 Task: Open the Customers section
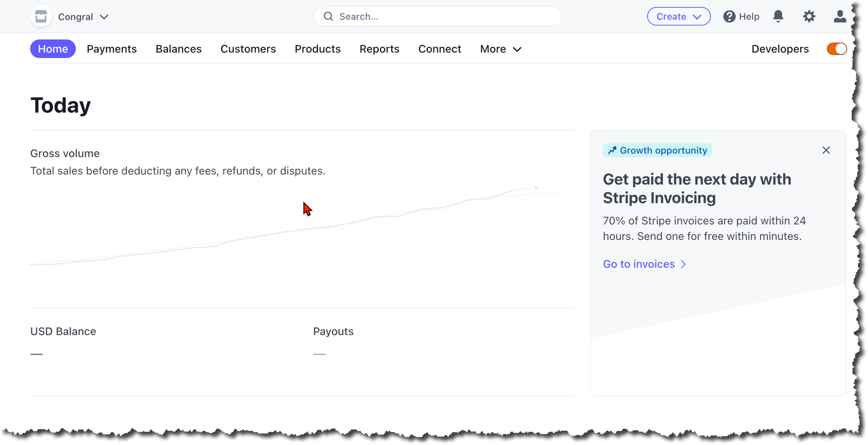(248, 49)
